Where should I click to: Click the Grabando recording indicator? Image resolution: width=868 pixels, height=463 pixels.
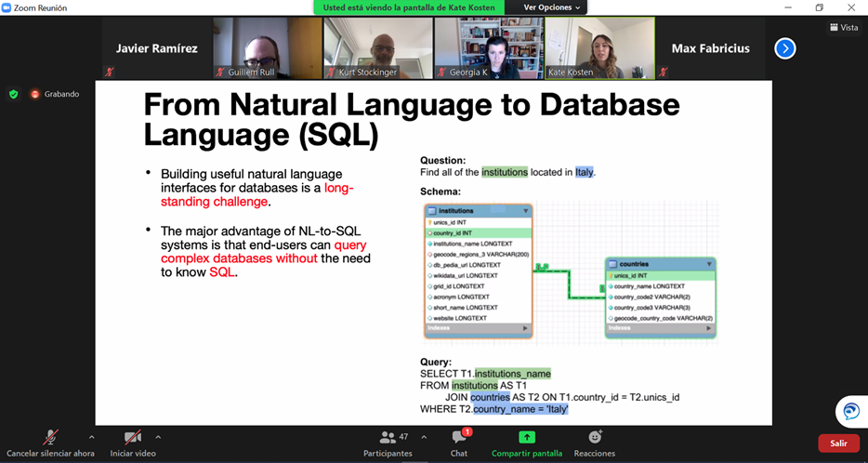point(55,94)
